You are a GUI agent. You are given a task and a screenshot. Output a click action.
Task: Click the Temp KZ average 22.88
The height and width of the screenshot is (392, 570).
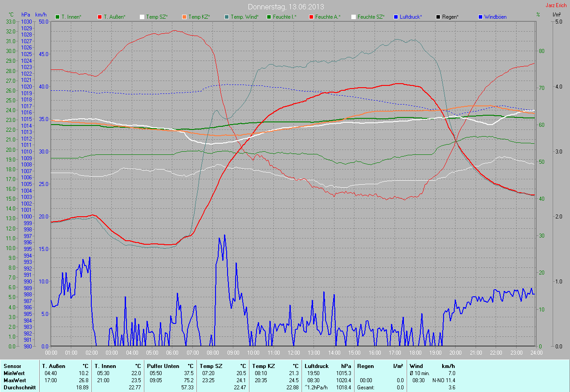point(292,388)
